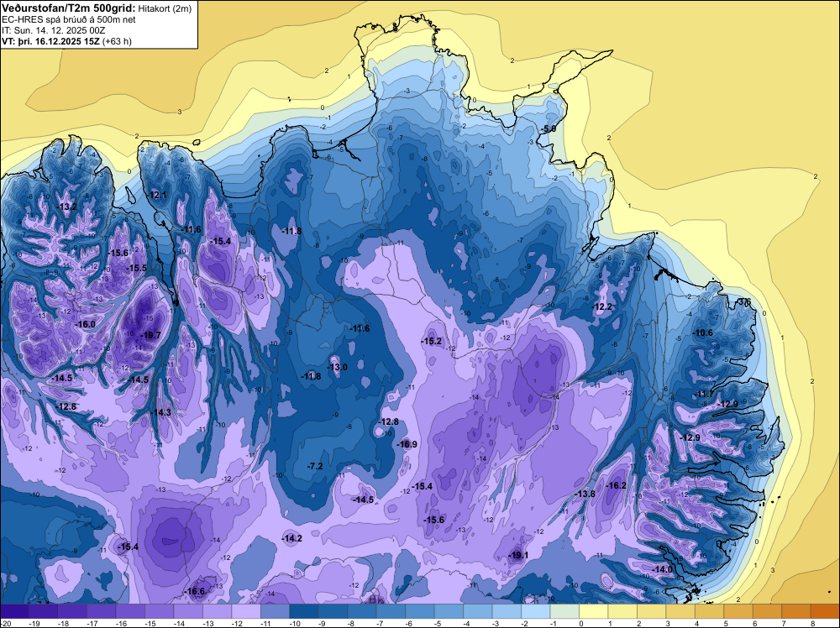Click legend swatch between -10 and -9
The width and height of the screenshot is (840, 628).
[x=304, y=611]
